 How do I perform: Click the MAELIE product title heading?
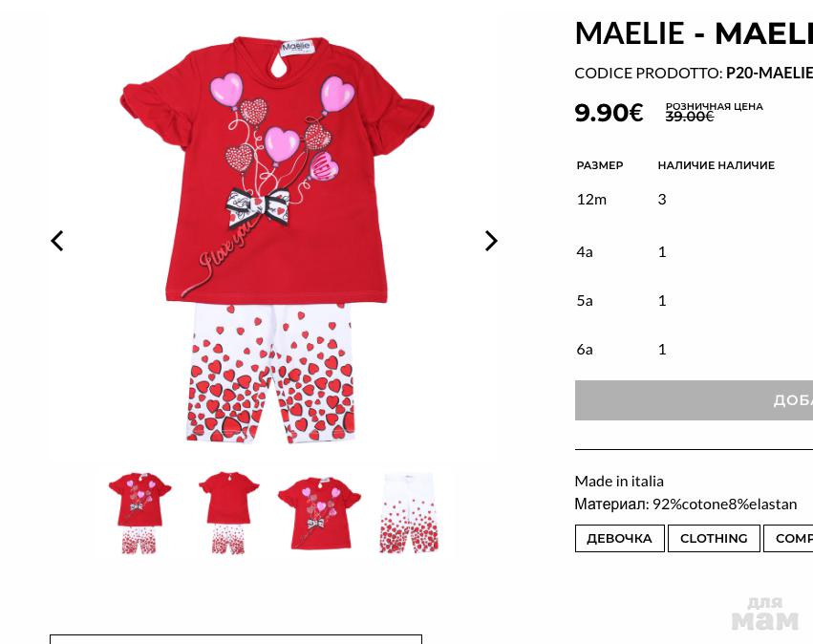(x=693, y=33)
